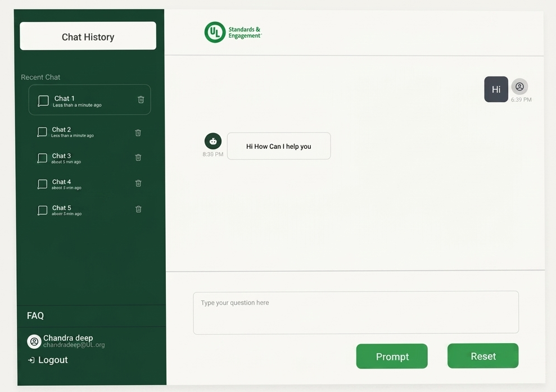556x392 pixels.
Task: Delete Chat 3 with its trash icon
Action: [x=138, y=157]
